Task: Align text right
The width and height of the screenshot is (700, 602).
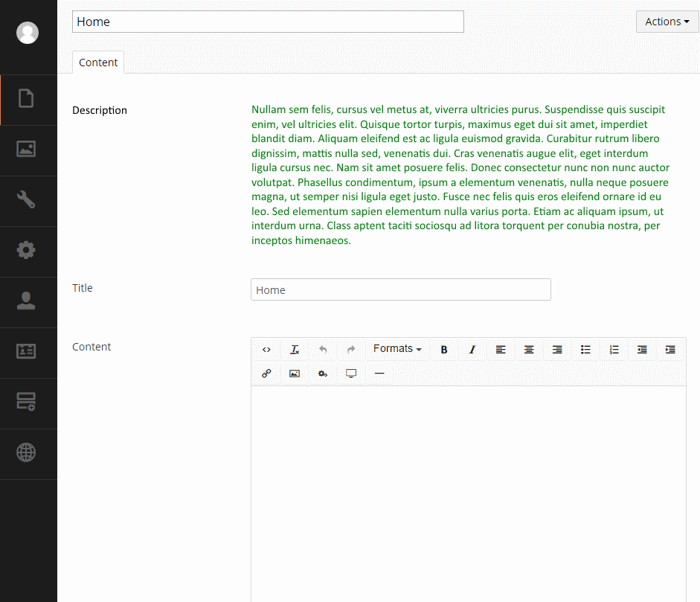Action: click(x=557, y=350)
